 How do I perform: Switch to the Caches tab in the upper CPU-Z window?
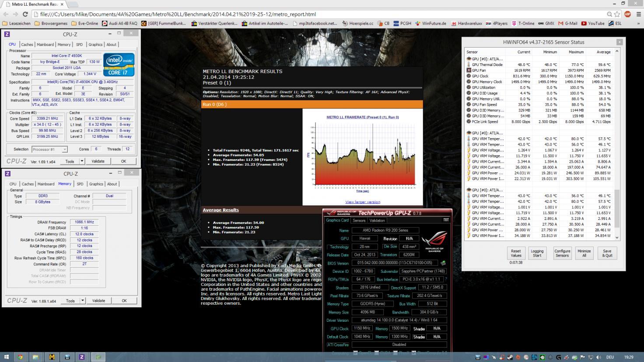pyautogui.click(x=27, y=45)
